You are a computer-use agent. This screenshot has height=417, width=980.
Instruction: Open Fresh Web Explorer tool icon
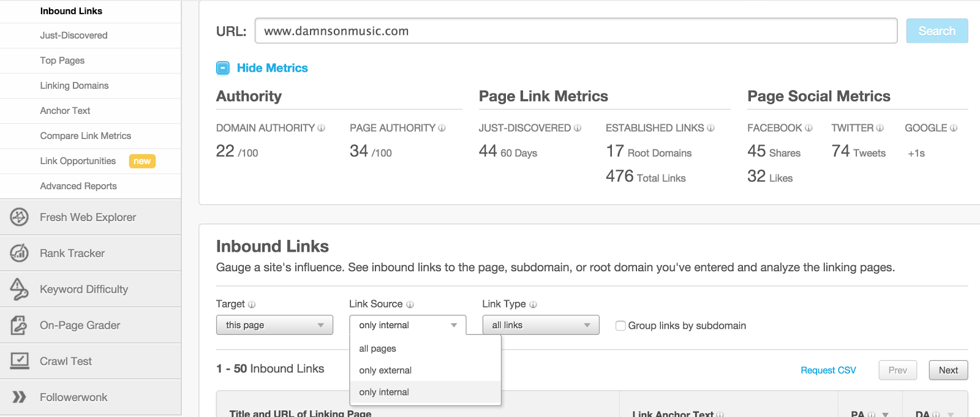pos(19,217)
